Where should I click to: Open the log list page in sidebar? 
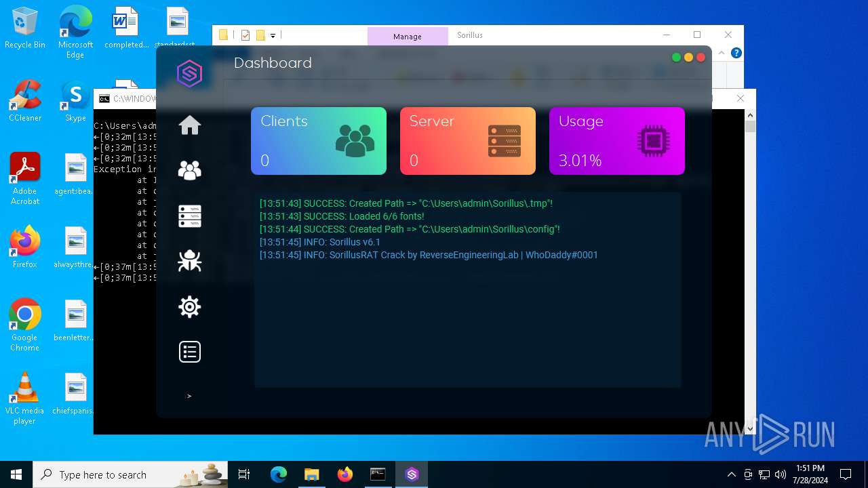pos(189,352)
